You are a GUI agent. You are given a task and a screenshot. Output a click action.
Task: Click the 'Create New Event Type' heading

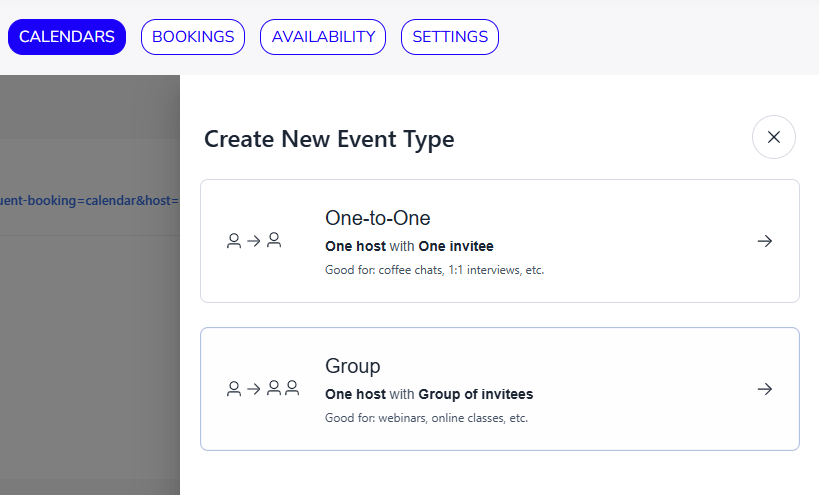pos(329,139)
